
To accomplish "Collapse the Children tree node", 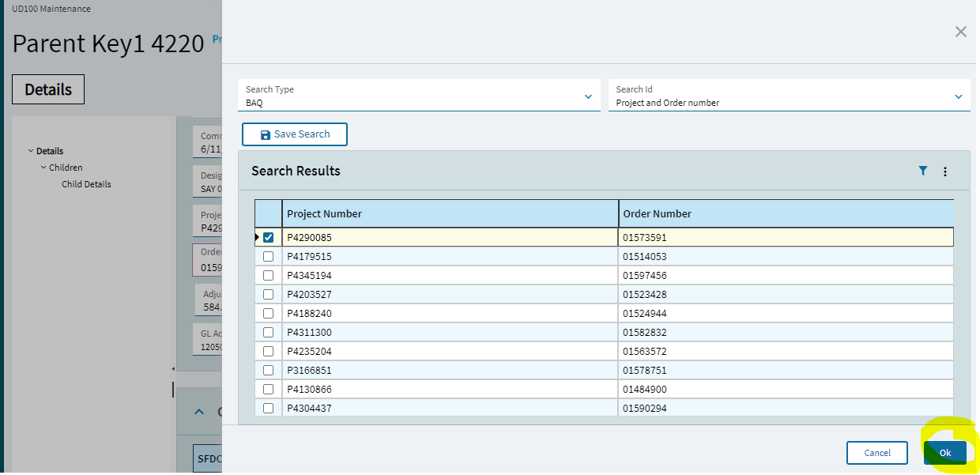I will coord(43,168).
